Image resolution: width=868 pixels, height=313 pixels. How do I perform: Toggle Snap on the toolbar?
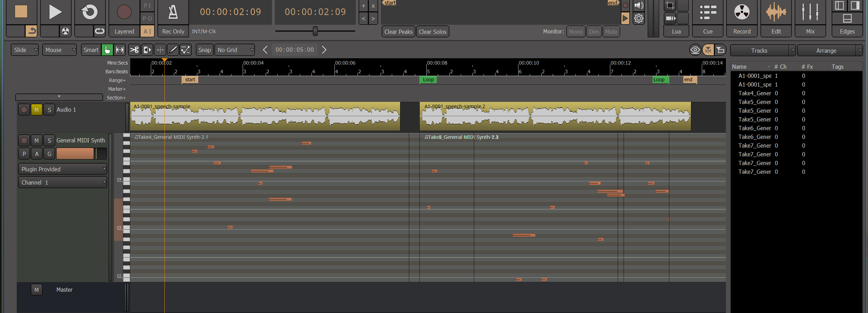[x=204, y=50]
